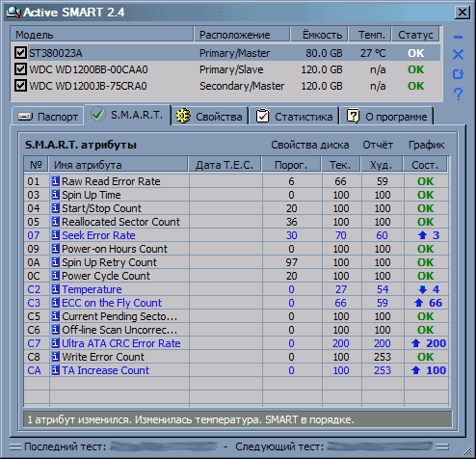Screen dimensions: 476x459
Task: Select the Secondary/Master location cell
Action: pyautogui.click(x=242, y=86)
